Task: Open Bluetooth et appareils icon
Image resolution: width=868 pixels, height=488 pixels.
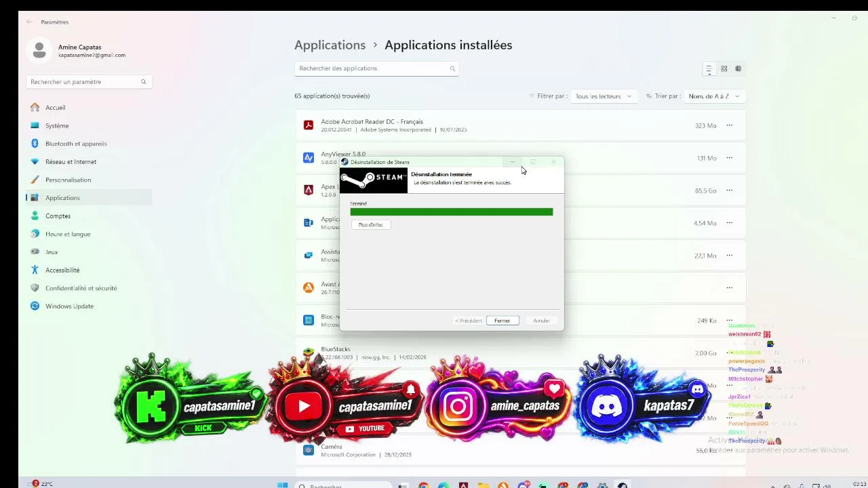Action: click(35, 144)
